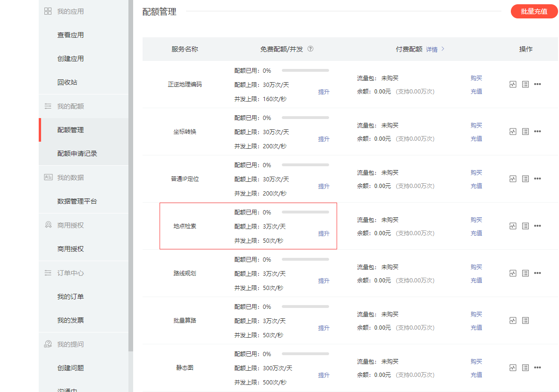The image size is (559, 392).
Task: Open list detail icon for 静态图
Action: click(525, 368)
